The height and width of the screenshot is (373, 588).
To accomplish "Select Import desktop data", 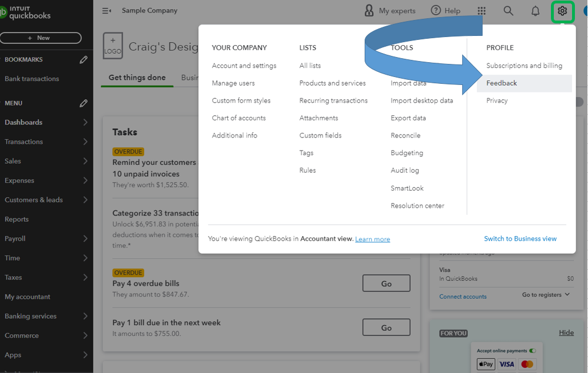I will [422, 100].
